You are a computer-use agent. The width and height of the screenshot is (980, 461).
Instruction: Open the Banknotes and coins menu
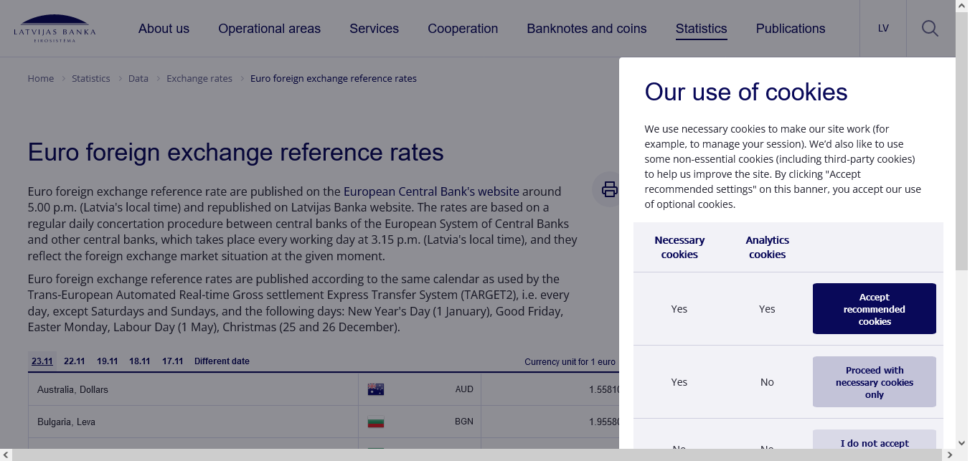tap(586, 29)
